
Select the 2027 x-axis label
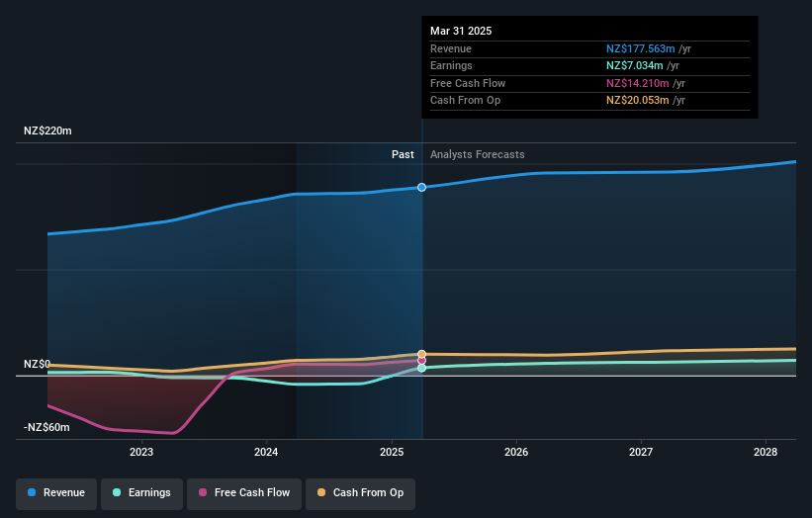click(x=641, y=452)
